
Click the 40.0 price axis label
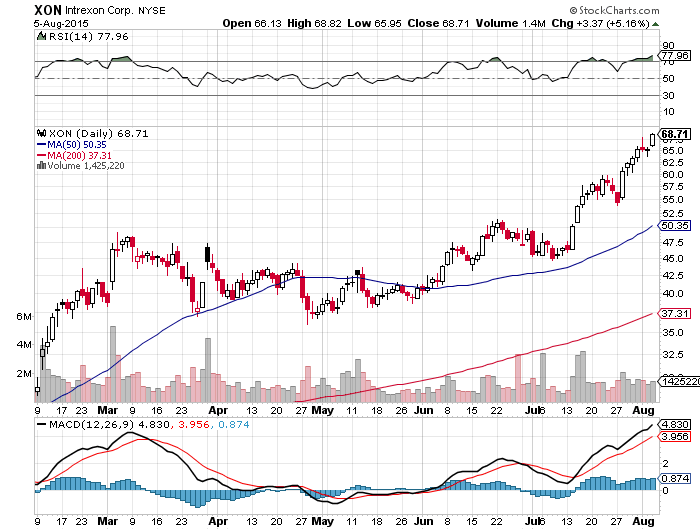673,294
